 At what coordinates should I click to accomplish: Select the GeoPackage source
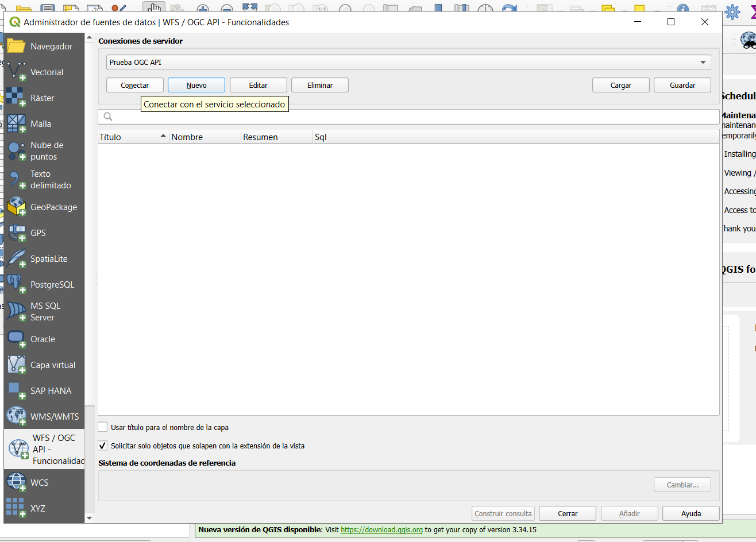pos(44,207)
